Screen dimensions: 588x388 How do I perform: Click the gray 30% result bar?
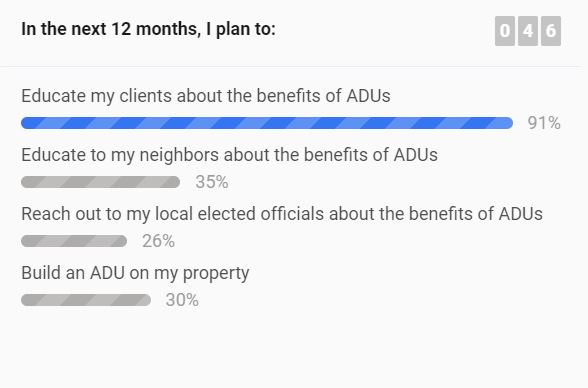[x=86, y=300]
